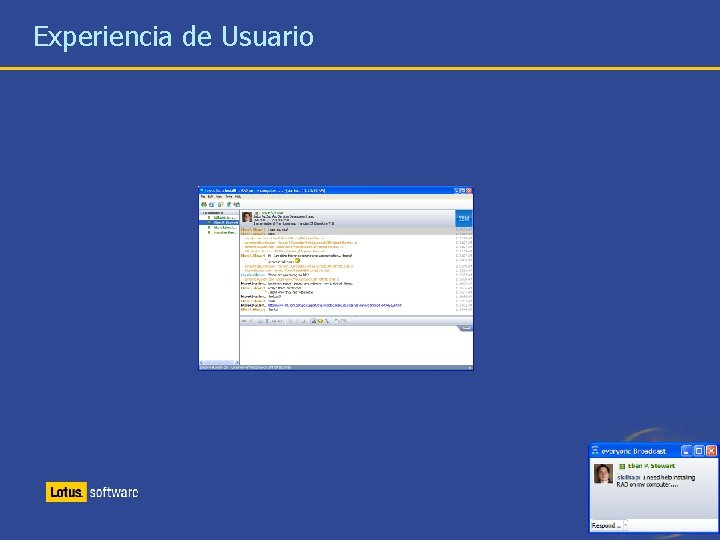Open the Edit menu in the chat window
720x540 pixels.
(x=210, y=197)
